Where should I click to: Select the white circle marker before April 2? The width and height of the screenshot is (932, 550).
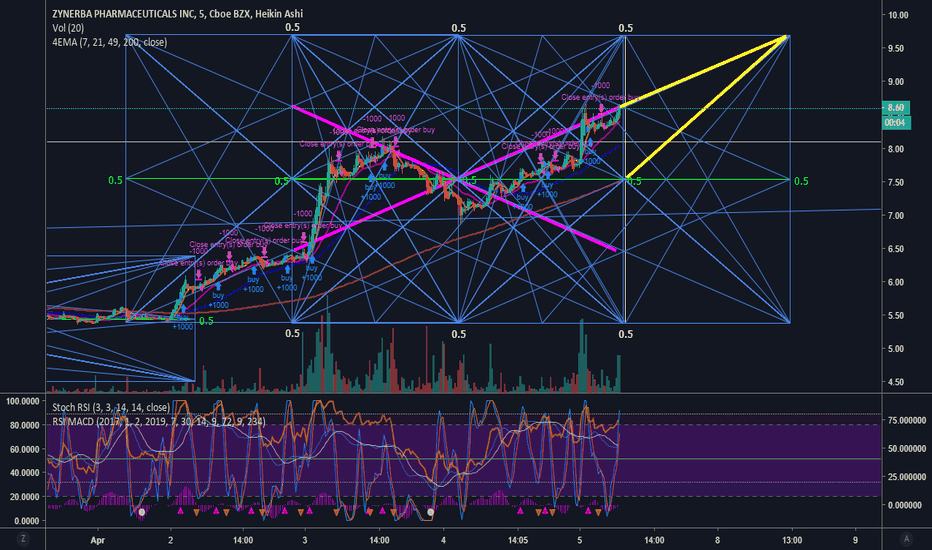coord(141,512)
